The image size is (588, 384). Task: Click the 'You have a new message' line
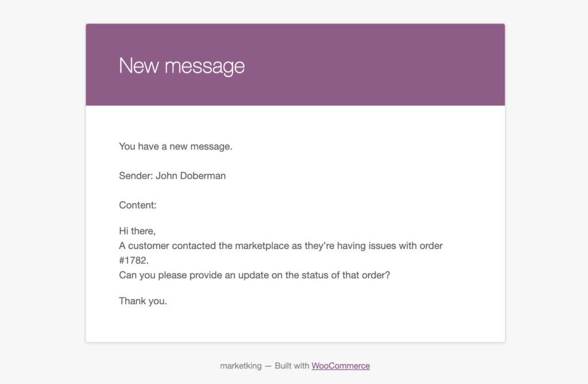[x=176, y=147]
